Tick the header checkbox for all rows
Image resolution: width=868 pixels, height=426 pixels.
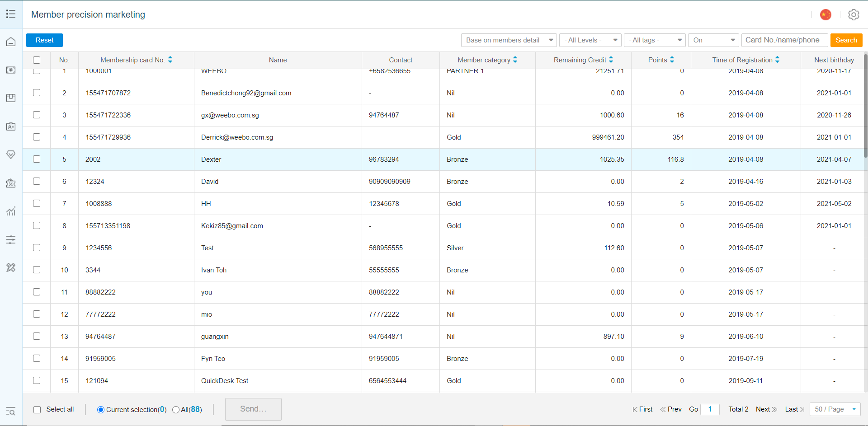[x=37, y=60]
